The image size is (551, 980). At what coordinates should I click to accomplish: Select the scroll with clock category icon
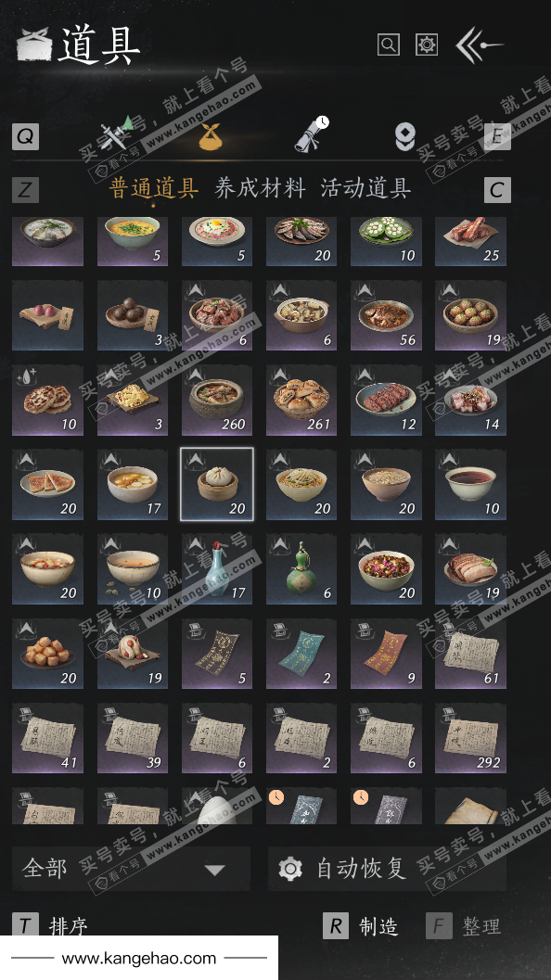312,134
